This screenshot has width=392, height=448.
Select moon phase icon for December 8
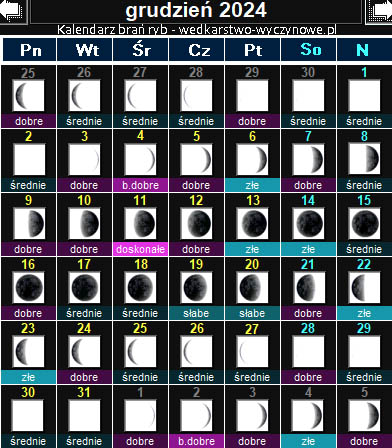point(364,160)
